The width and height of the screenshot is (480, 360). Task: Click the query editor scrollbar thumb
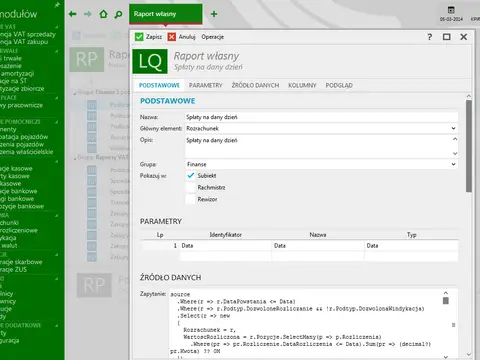pyautogui.click(x=446, y=301)
